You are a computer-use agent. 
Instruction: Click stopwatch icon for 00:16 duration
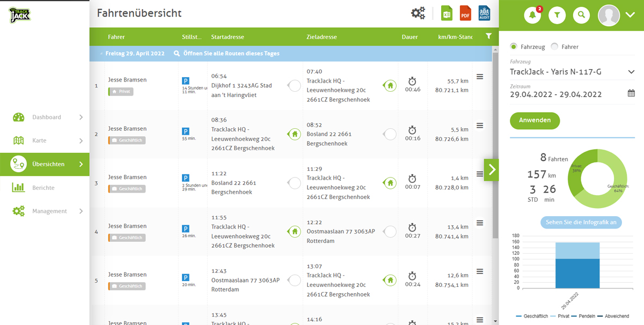(x=412, y=130)
